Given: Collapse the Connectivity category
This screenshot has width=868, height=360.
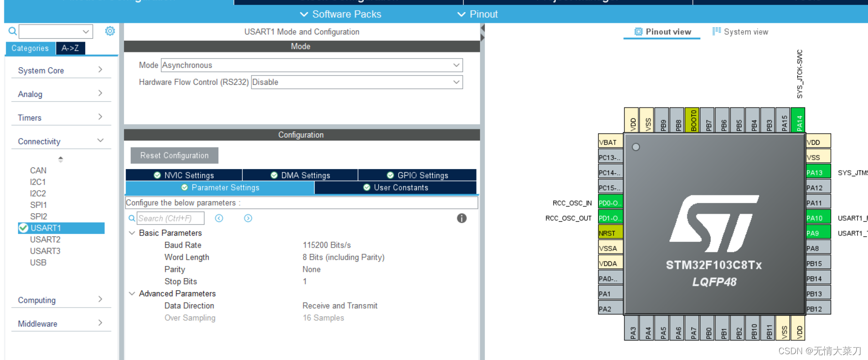Looking at the screenshot, I should pyautogui.click(x=61, y=141).
